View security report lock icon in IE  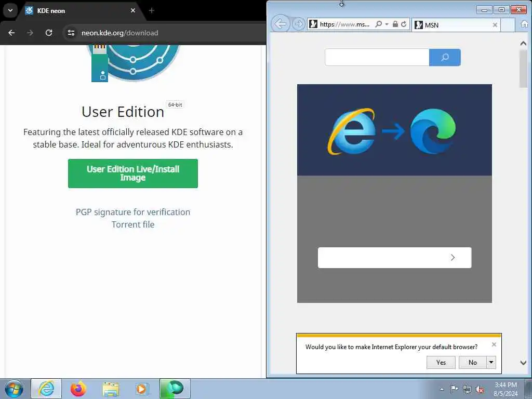click(395, 24)
